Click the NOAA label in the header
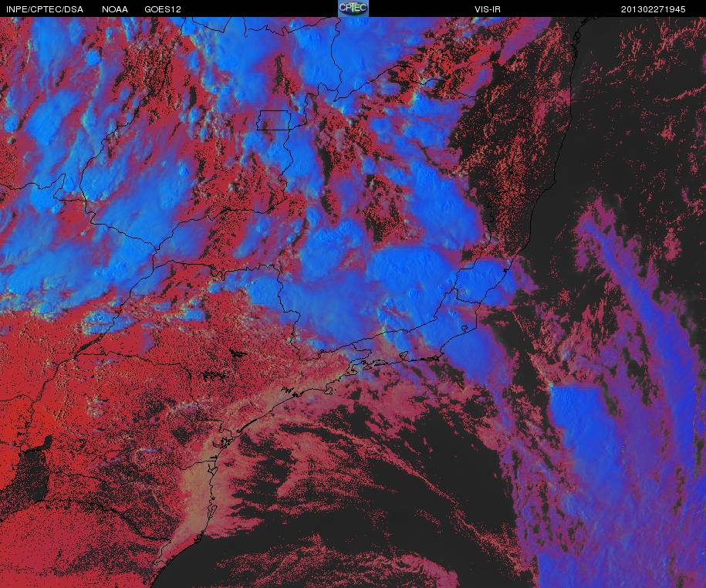This screenshot has height=588, width=706. click(x=115, y=9)
